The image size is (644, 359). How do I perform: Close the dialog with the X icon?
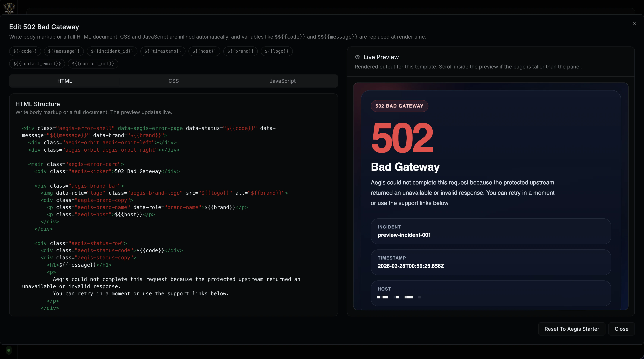634,23
